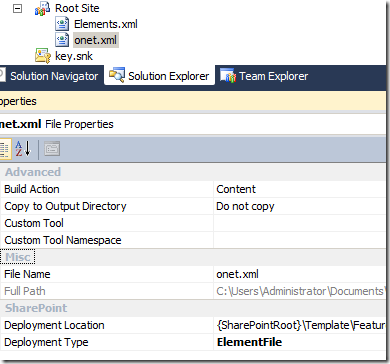Click the key.snk key icon

click(x=43, y=56)
